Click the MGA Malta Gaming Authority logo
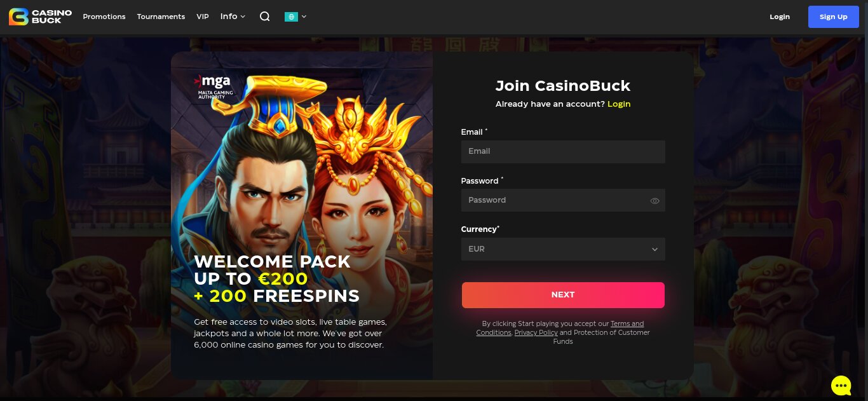 (x=212, y=87)
